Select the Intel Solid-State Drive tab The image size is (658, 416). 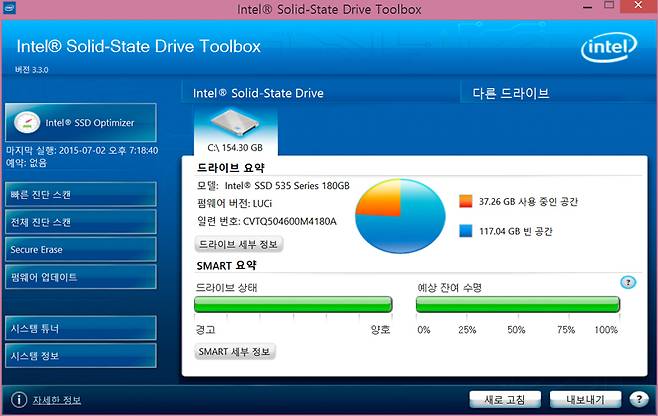tap(320, 93)
